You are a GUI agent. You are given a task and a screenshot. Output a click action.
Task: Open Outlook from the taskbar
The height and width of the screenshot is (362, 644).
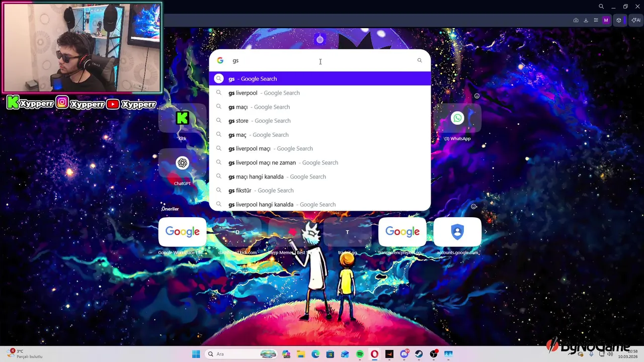345,354
